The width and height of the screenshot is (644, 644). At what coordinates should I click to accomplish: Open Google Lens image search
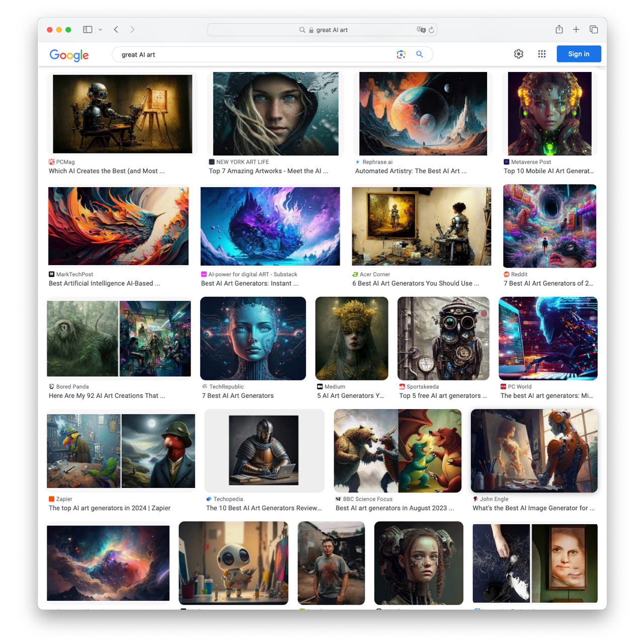[x=401, y=54]
